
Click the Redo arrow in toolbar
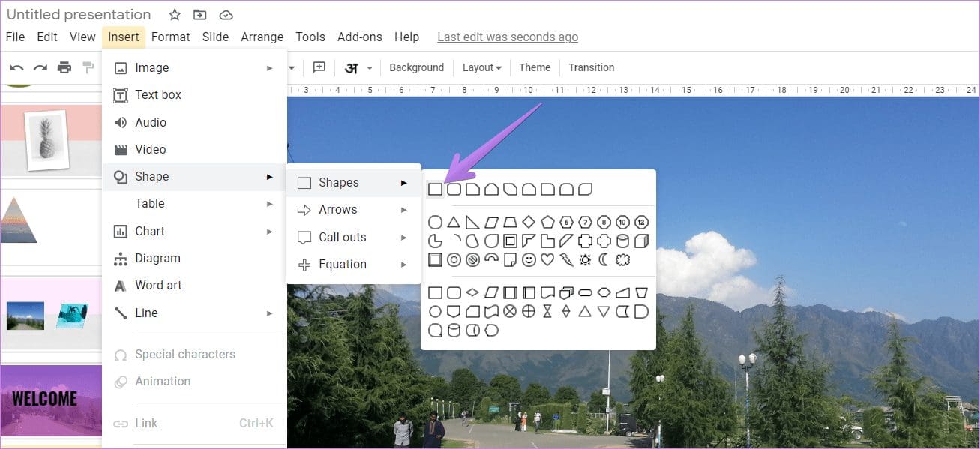click(40, 67)
